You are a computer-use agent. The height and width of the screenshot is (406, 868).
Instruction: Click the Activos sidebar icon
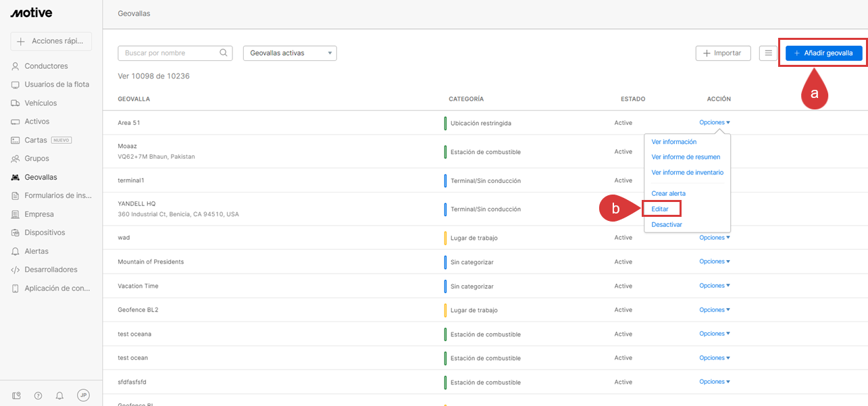tap(16, 122)
